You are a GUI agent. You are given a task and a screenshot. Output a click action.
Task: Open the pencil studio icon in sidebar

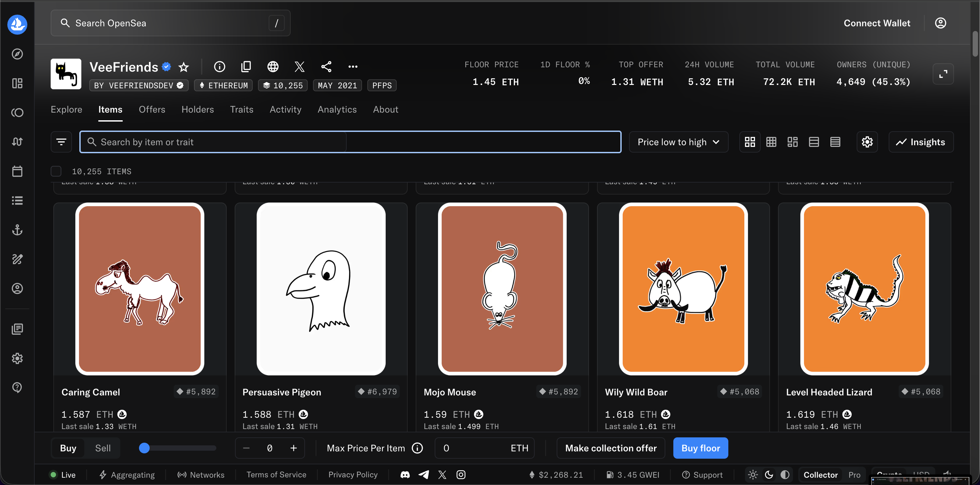(17, 259)
